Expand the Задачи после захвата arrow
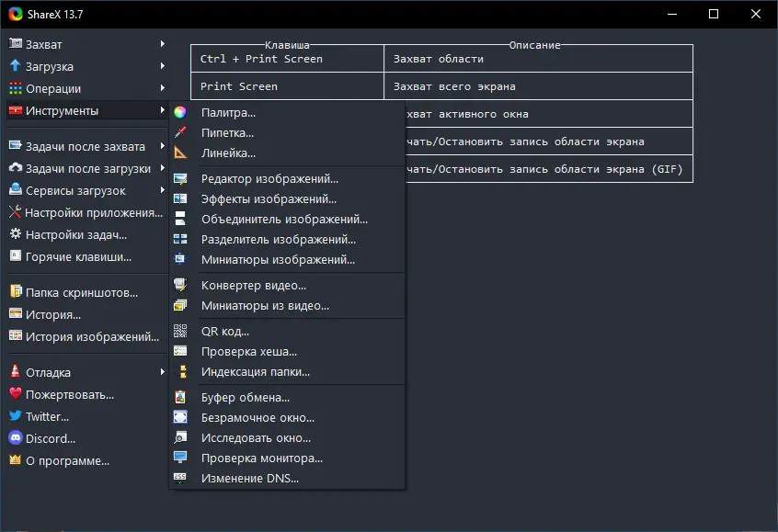Viewport: 778px width, 532px height. click(x=162, y=147)
